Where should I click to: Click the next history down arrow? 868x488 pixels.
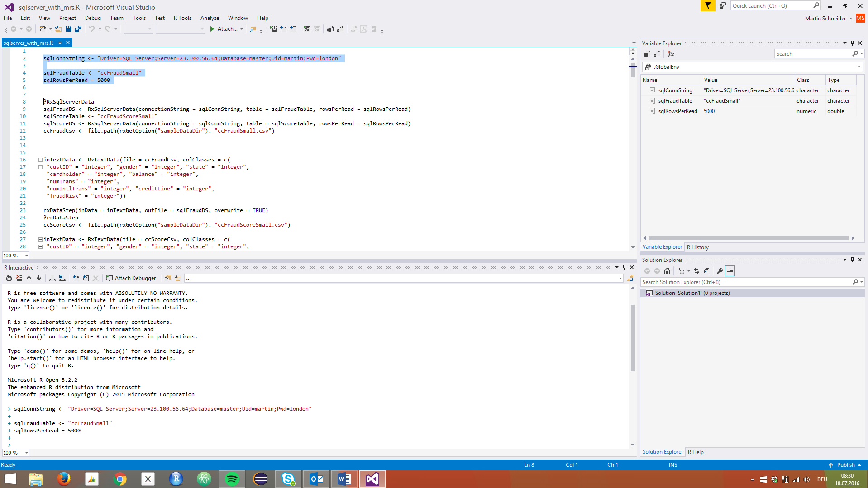39,278
